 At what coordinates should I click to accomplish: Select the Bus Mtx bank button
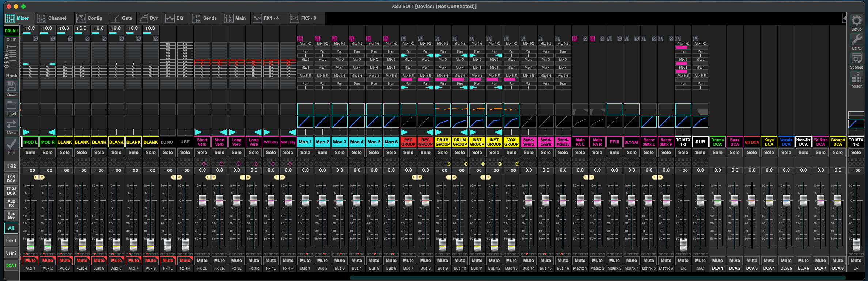[11, 216]
